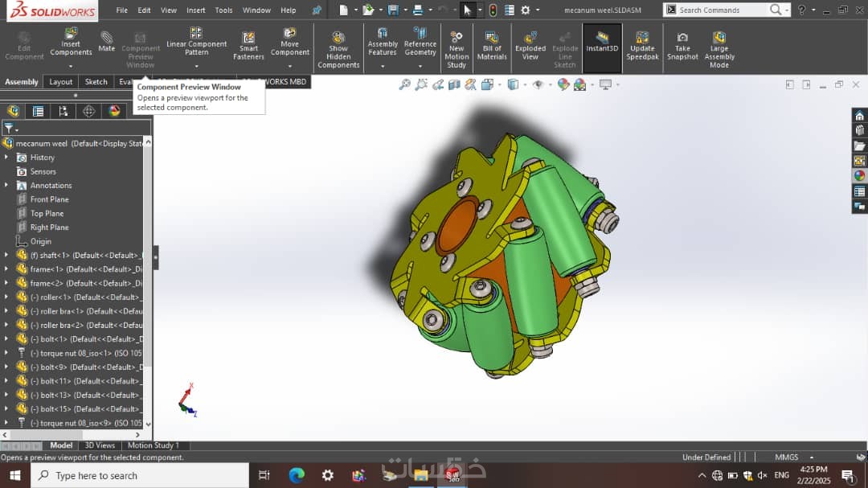The width and height of the screenshot is (868, 488).
Task: Open Microsoft Edge from the taskbar
Action: [297, 475]
